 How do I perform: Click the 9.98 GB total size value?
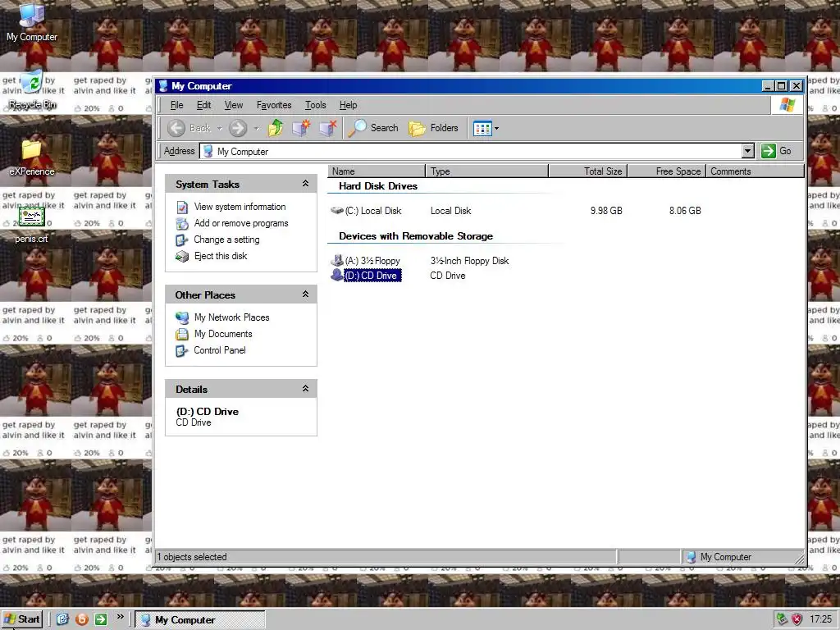(x=606, y=211)
